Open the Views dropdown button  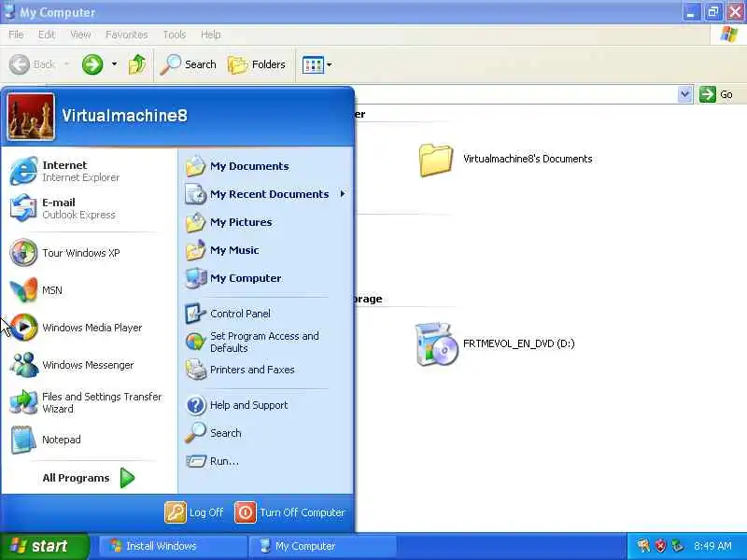317,64
